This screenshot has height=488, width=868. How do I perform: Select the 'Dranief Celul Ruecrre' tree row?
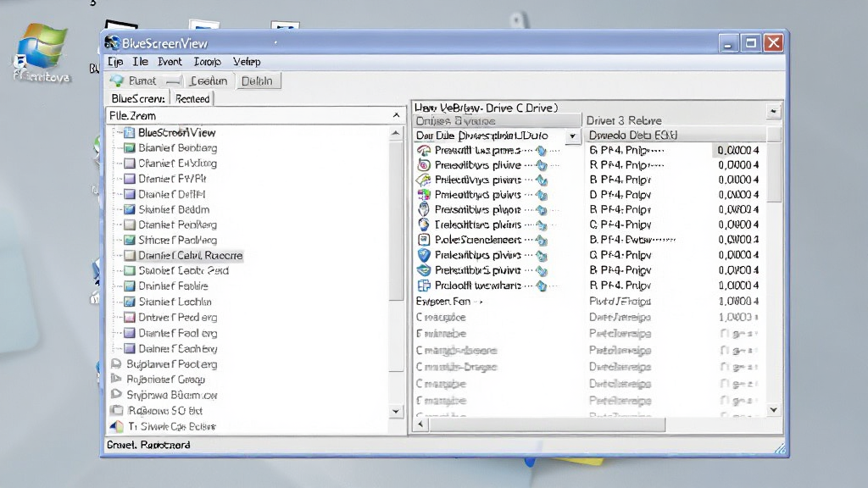191,256
